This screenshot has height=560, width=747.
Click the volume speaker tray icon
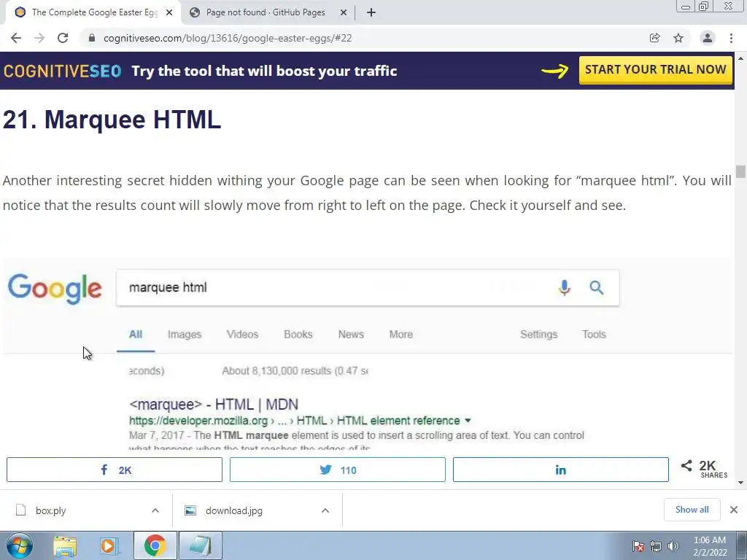click(673, 546)
